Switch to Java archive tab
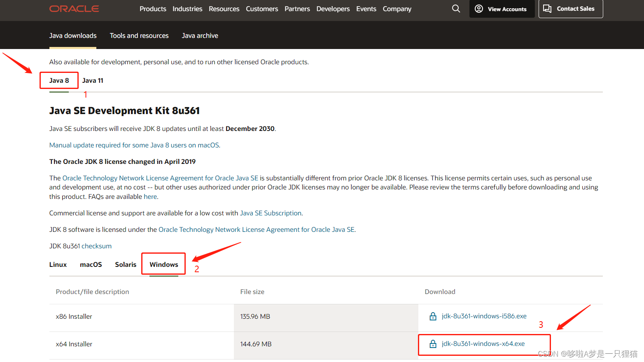This screenshot has width=644, height=362. [200, 36]
